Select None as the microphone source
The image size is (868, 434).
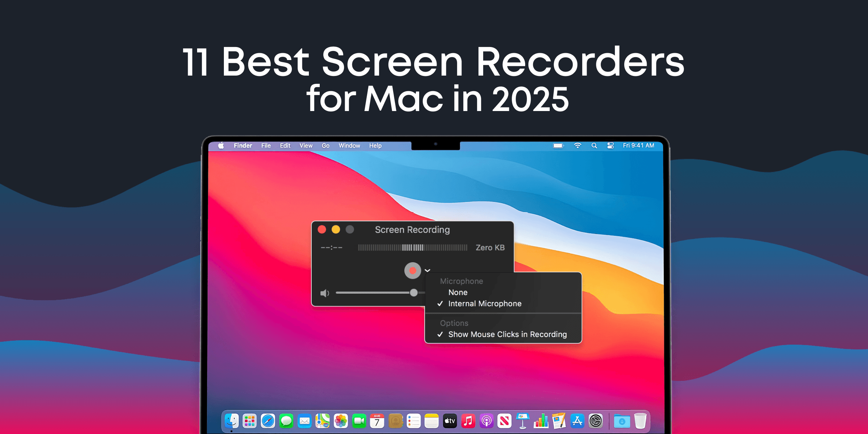458,292
